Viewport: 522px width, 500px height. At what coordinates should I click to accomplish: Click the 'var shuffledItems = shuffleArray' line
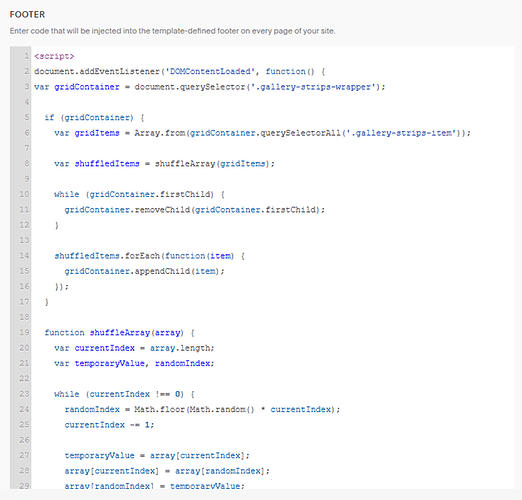click(x=164, y=164)
